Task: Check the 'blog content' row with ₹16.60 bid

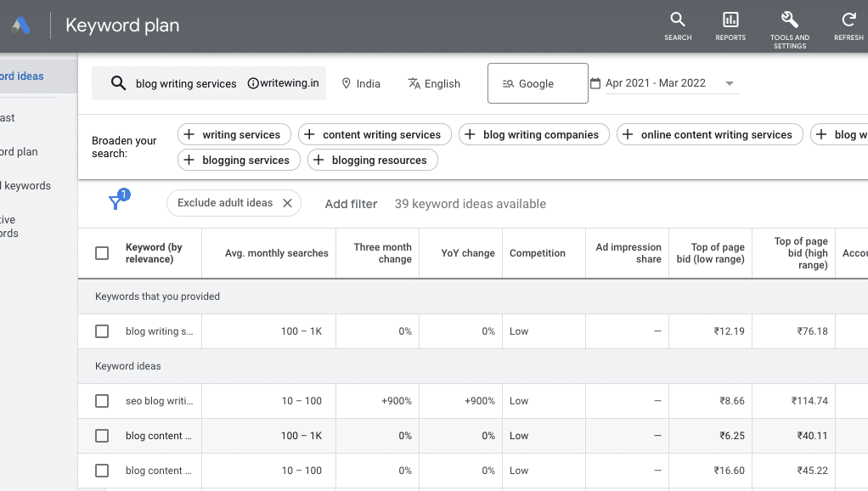Action: tap(102, 471)
